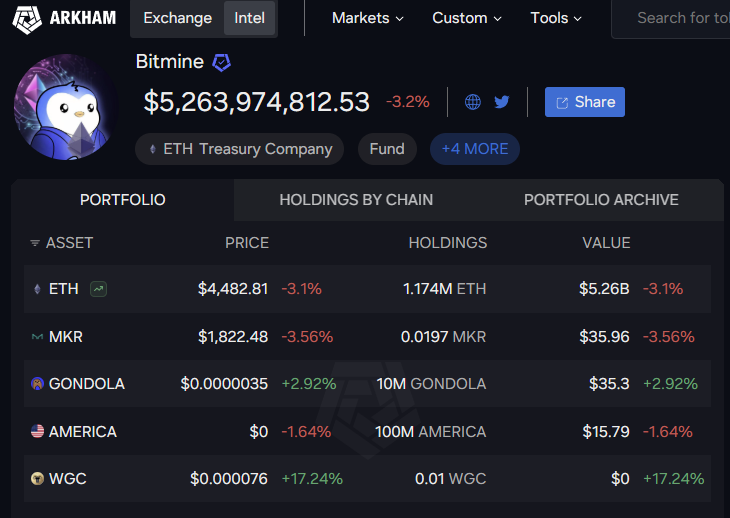Open Bitmine's Twitter profile icon
Screen dimensions: 730x518
click(502, 102)
